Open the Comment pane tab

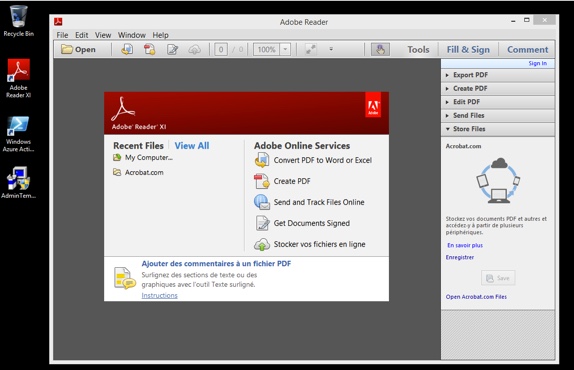(528, 49)
